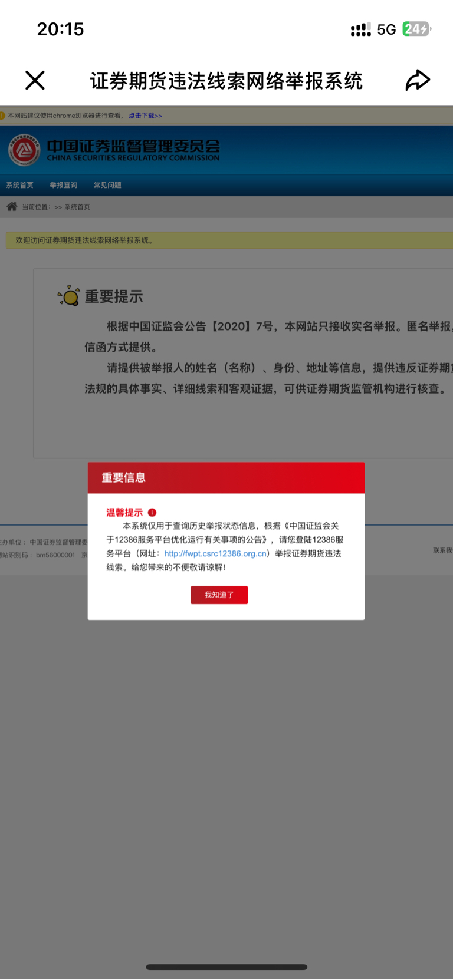
Task: Open the fwpt.csrc12386.org.cn link
Action: (215, 553)
